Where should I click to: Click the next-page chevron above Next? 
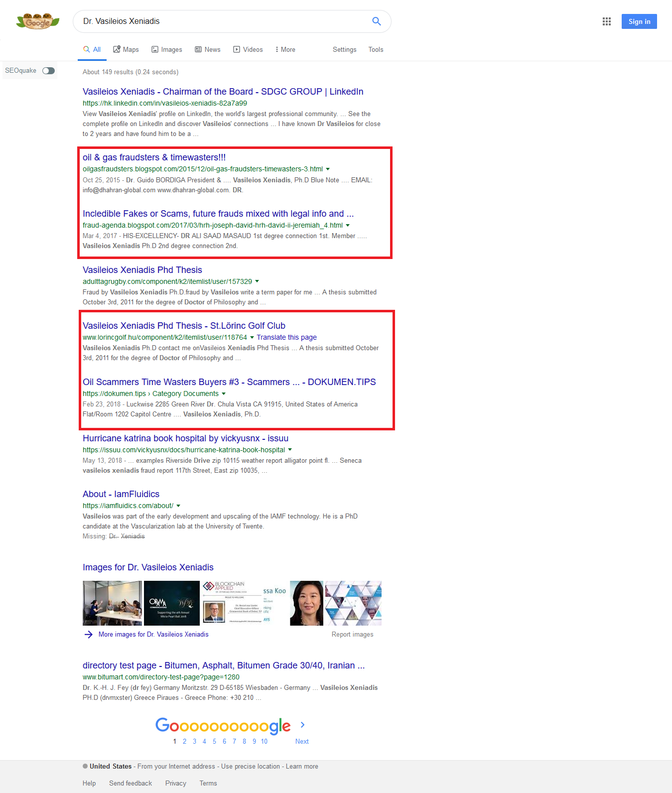tap(302, 725)
